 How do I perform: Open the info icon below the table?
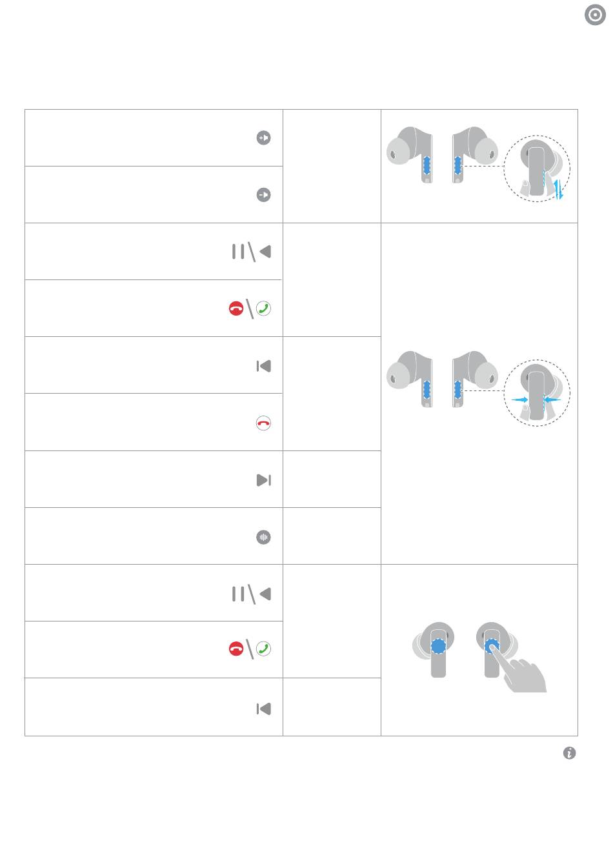[x=569, y=753]
